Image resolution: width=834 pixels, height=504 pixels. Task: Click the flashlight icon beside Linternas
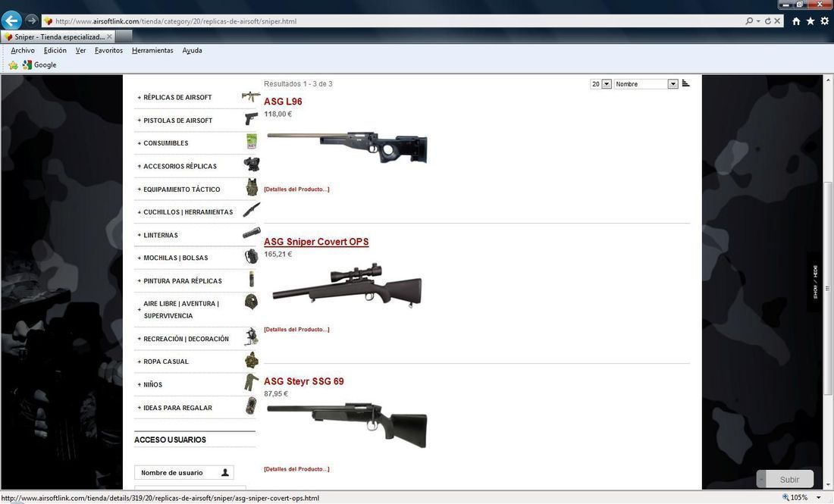[252, 233]
